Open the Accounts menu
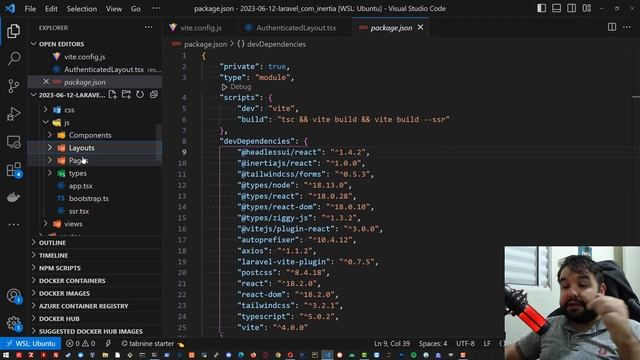The image size is (640, 360). coord(13,296)
